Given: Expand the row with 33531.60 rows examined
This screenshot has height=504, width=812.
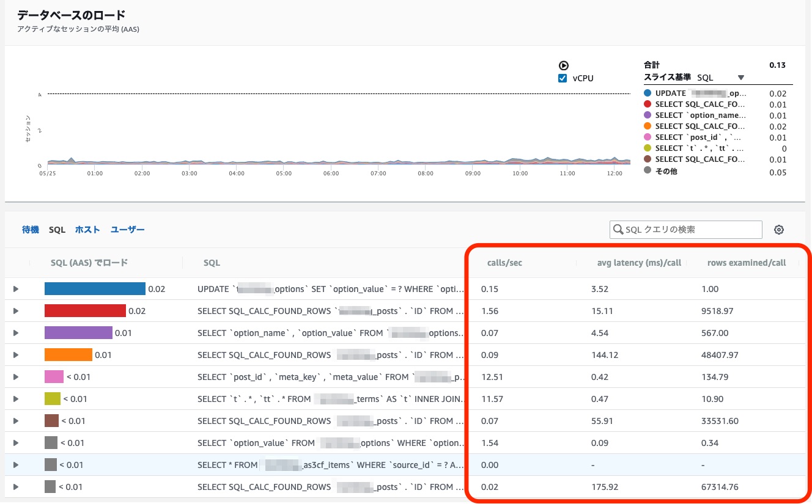Looking at the screenshot, I should (x=16, y=421).
